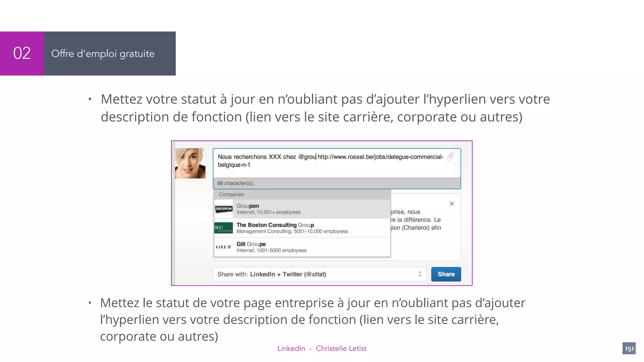Click 'Internet; 1001-5000 employees' text
Viewport: 644px width, 362px height.
pos(271,250)
